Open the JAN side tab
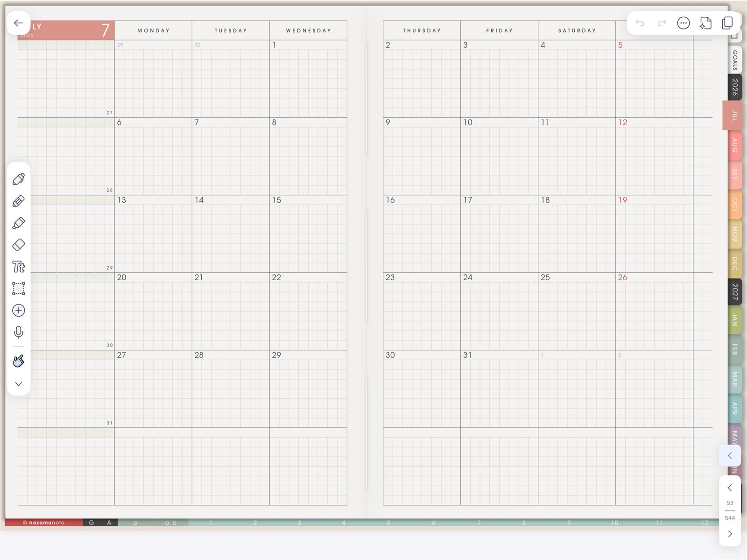Screen dimensions: 747x560 (x=735, y=320)
